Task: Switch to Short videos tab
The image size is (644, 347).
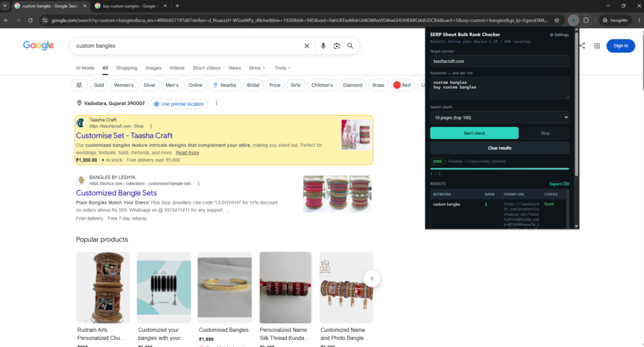Action: [x=206, y=68]
